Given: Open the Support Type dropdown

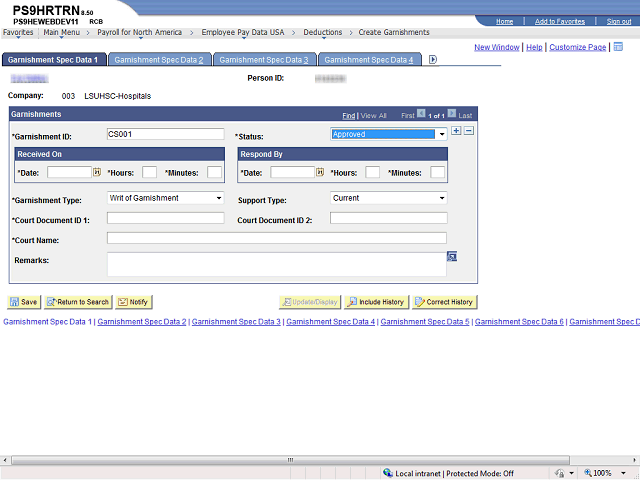Looking at the screenshot, I should pyautogui.click(x=388, y=198).
